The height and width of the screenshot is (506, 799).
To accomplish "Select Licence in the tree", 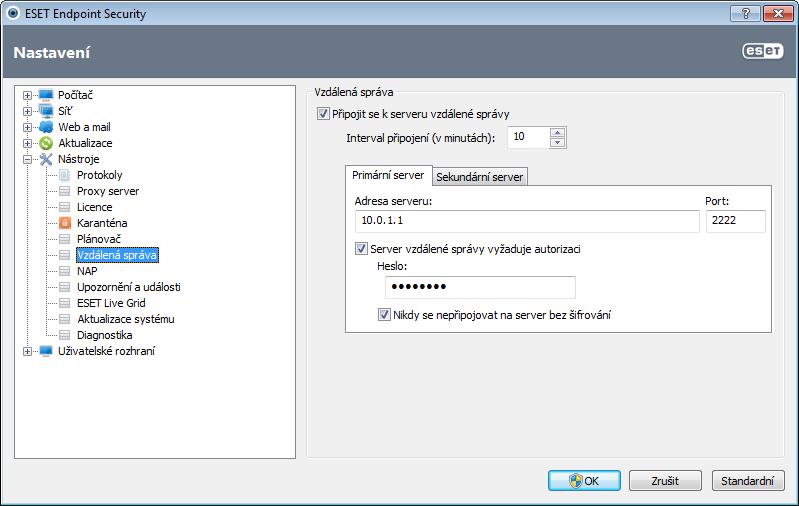I will tap(95, 207).
